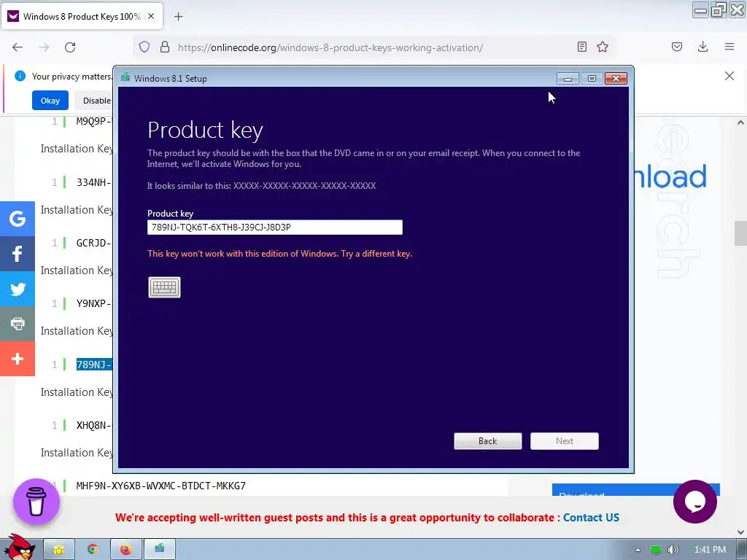
Task: Close the Windows 8 Product Keys tab
Action: click(151, 16)
